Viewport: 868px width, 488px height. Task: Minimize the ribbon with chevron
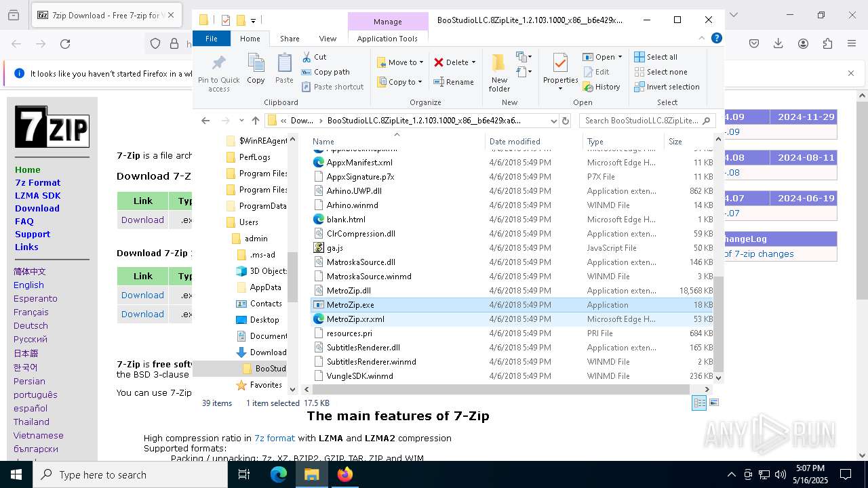[703, 39]
